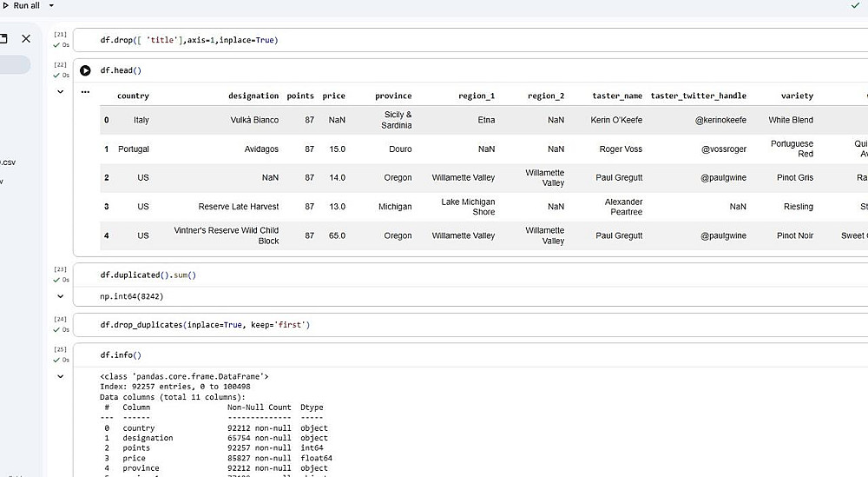
Task: Click execution status checkmark of cell 21
Action: tap(56, 44)
